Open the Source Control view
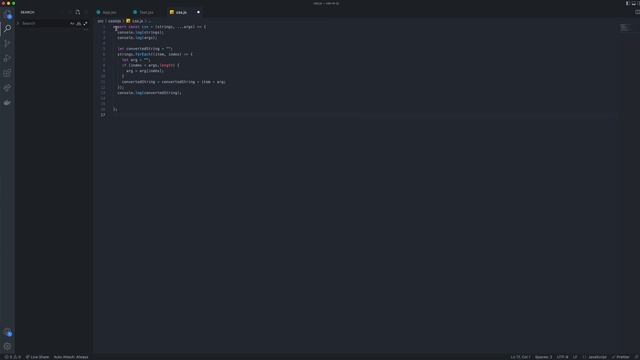640x360 pixels. click(7, 43)
